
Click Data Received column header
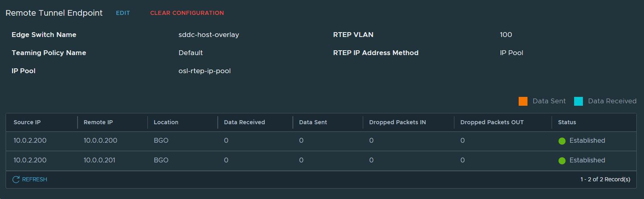tap(244, 122)
